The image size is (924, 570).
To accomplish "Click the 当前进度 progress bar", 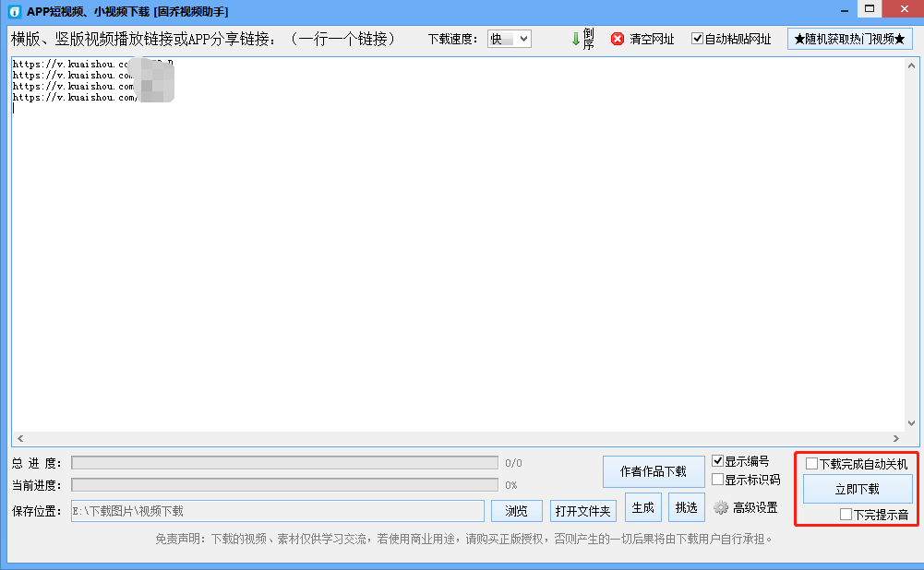I will [x=284, y=485].
